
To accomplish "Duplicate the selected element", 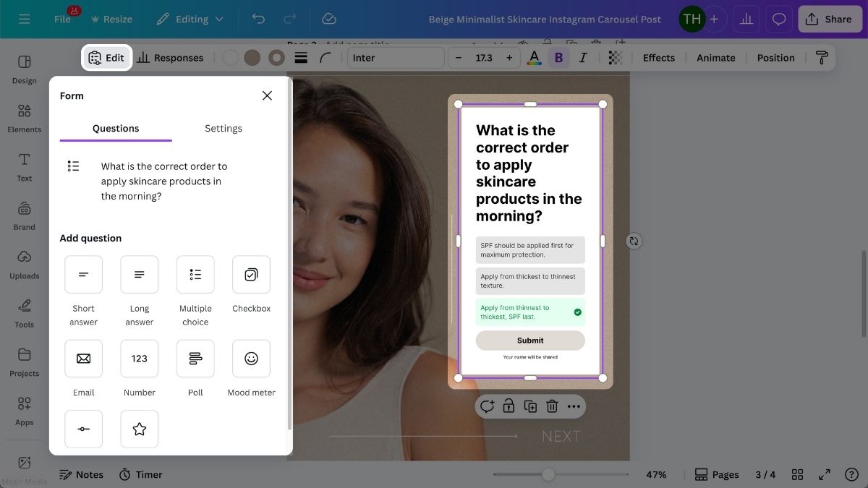I will (x=530, y=406).
